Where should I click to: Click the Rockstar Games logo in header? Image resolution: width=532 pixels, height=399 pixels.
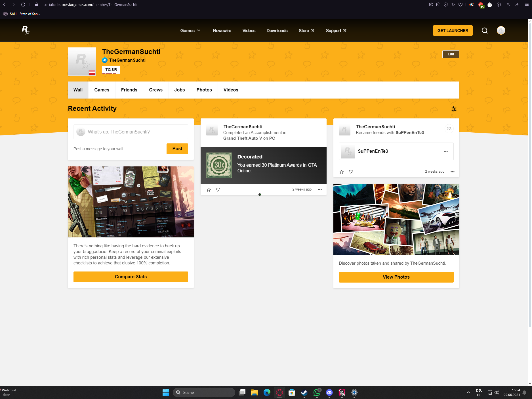tap(26, 30)
